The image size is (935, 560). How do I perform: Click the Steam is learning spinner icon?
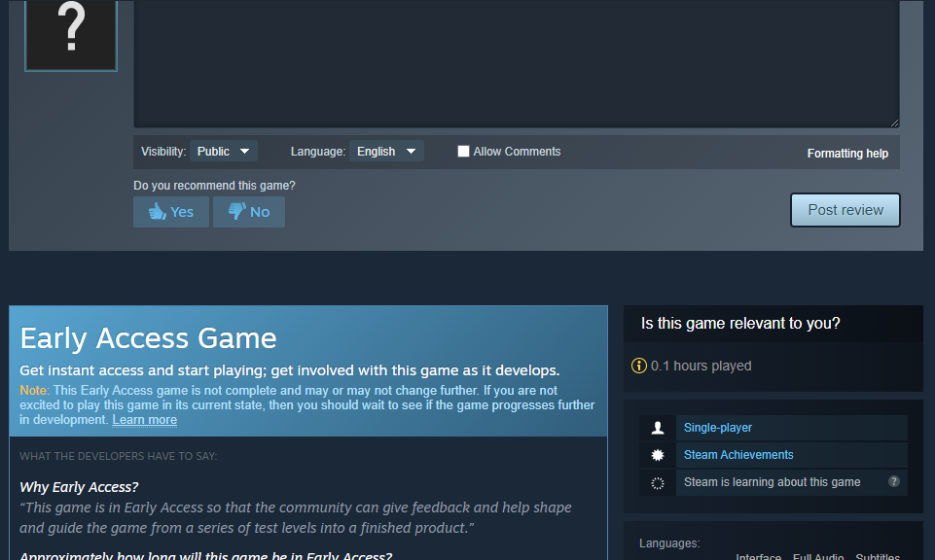tap(658, 483)
